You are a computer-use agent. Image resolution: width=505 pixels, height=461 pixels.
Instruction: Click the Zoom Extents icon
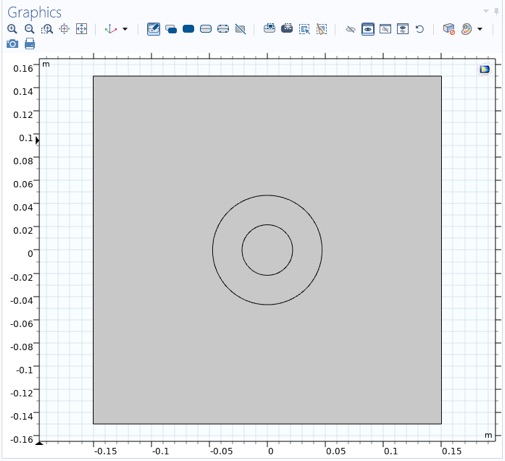coord(82,29)
